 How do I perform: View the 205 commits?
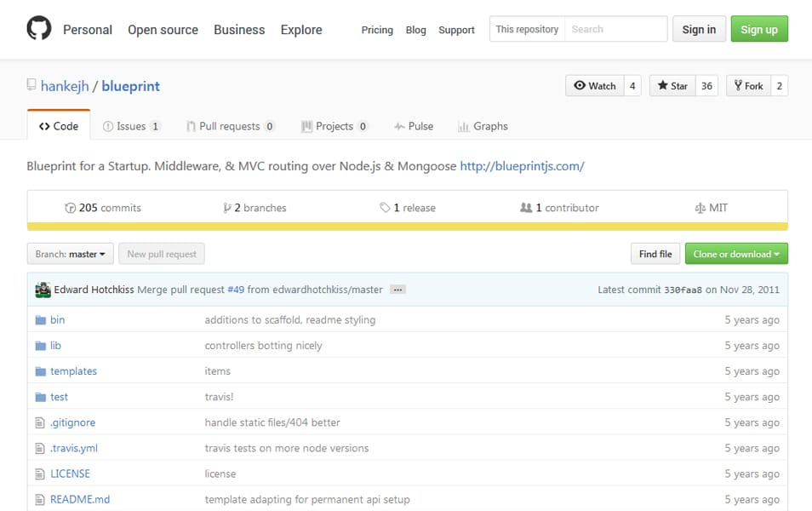click(103, 208)
